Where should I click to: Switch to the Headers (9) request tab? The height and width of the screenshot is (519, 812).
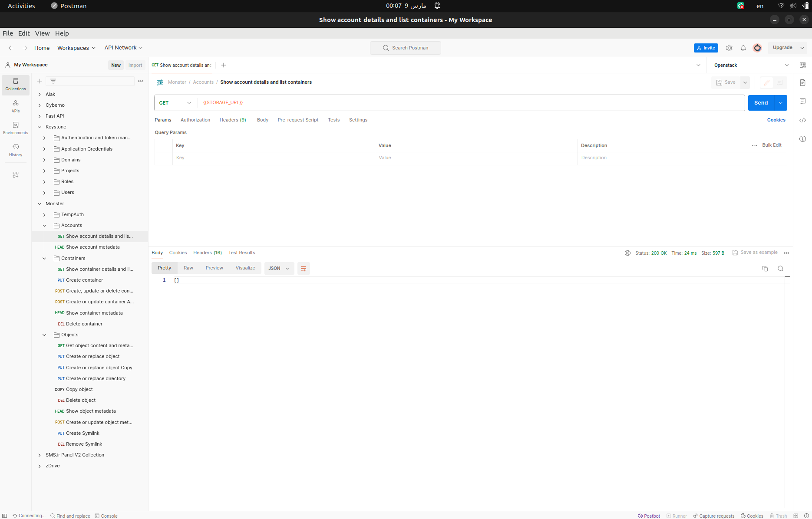coord(233,120)
